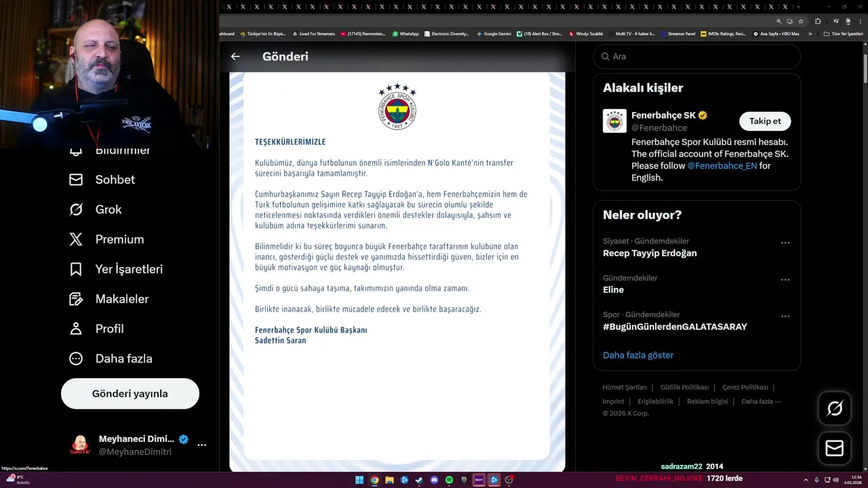Click Daha fazla göster under trends

click(638, 355)
